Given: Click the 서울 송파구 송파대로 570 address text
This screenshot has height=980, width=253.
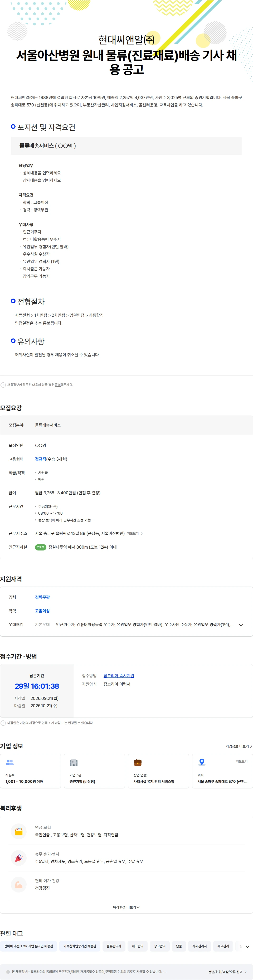Looking at the screenshot, I should 222,781.
